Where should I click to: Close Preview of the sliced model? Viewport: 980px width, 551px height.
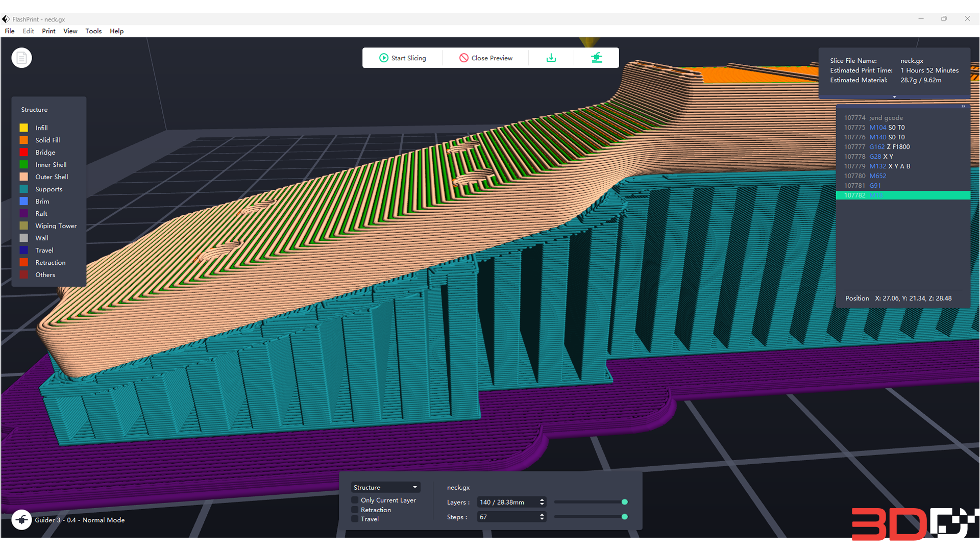click(486, 58)
